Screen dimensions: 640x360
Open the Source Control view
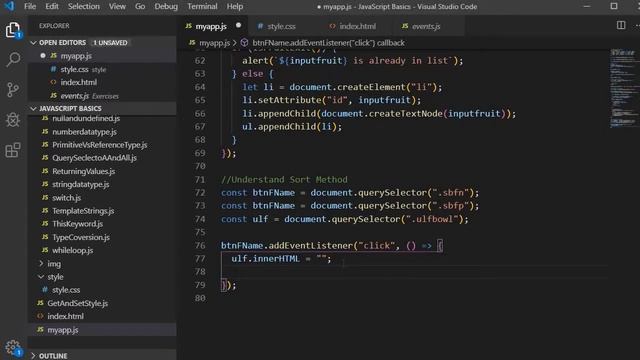click(13, 89)
